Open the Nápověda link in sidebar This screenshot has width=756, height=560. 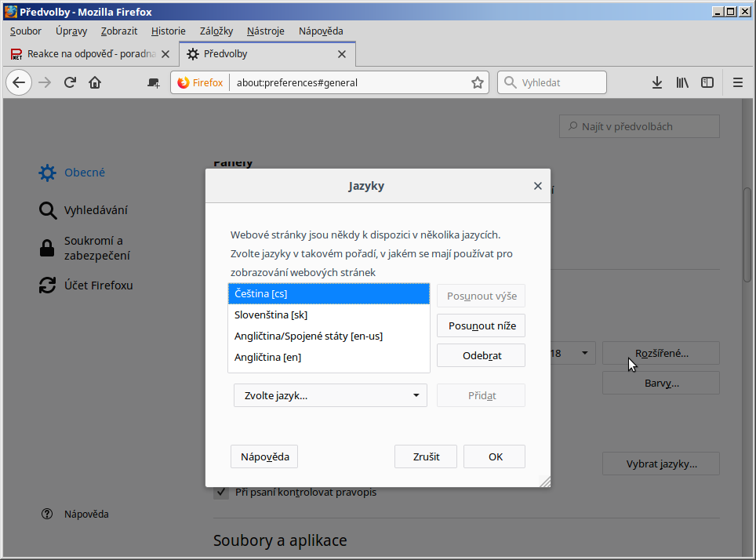86,515
